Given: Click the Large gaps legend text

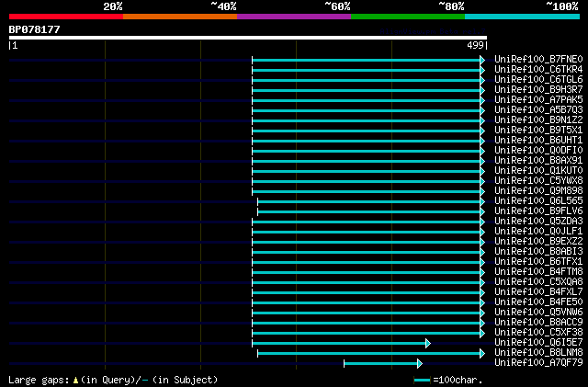Looking at the screenshot, I should [x=113, y=380].
